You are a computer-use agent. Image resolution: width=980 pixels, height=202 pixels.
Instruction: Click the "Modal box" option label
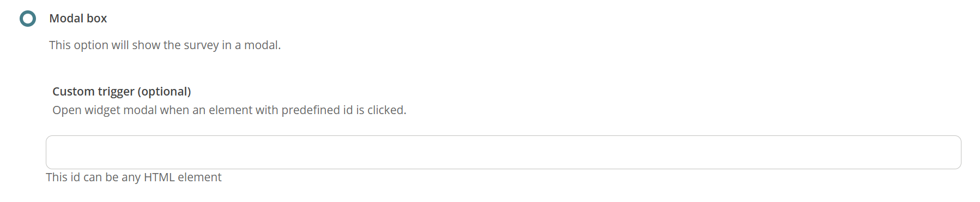78,19
